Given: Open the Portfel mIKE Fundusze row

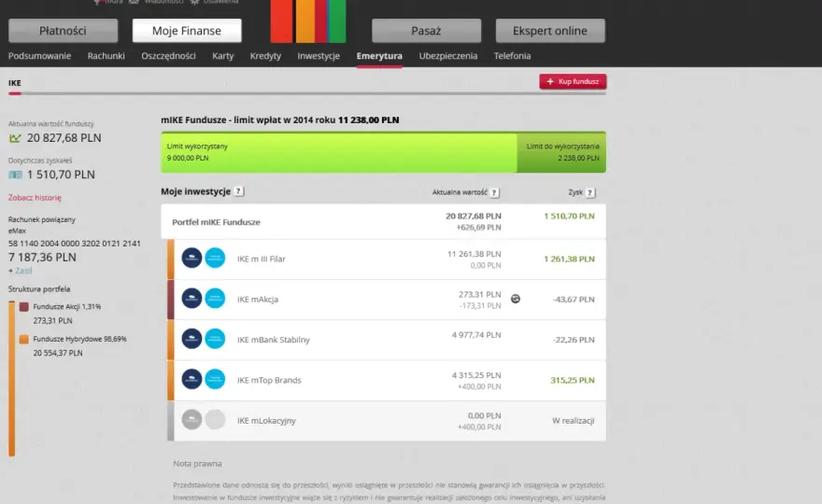Looking at the screenshot, I should [383, 221].
